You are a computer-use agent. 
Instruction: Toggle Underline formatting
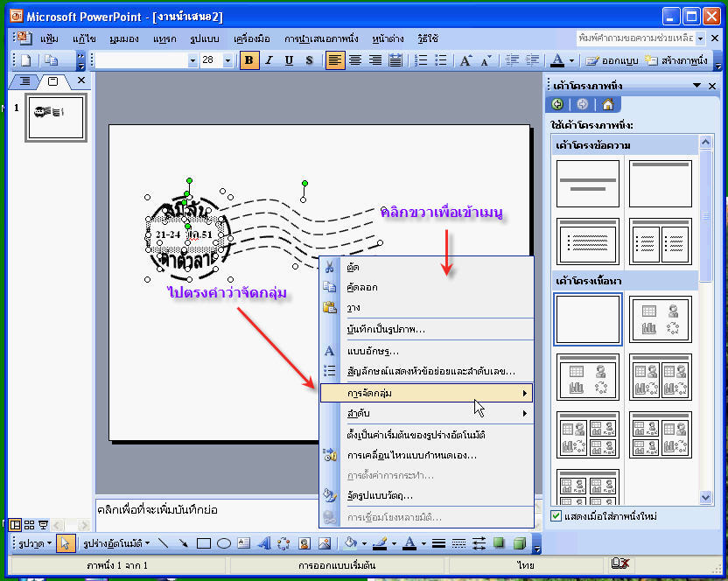click(x=290, y=60)
